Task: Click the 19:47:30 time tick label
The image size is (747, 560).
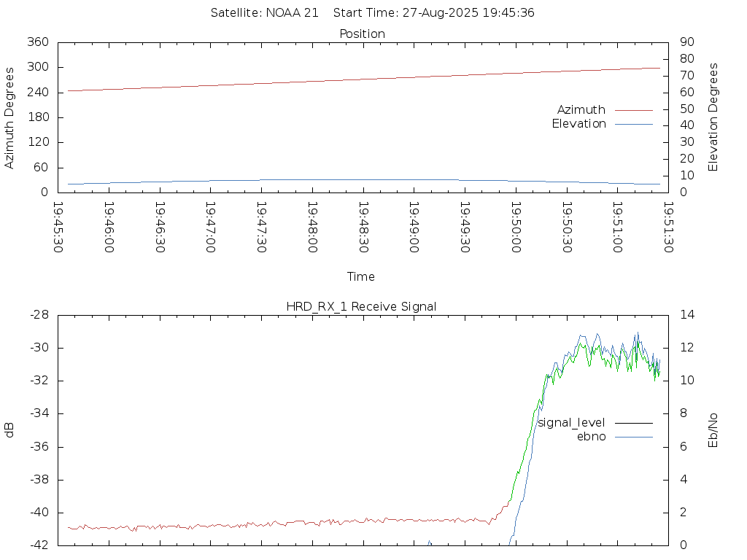Action: click(x=262, y=227)
